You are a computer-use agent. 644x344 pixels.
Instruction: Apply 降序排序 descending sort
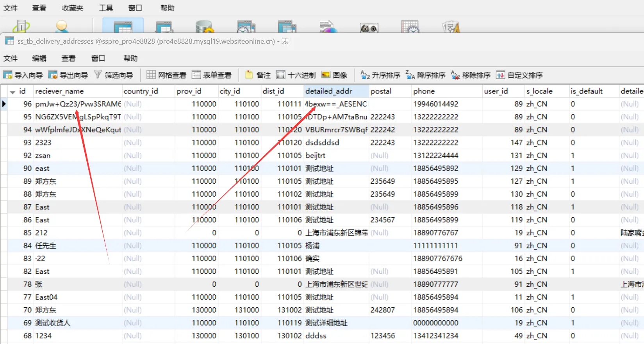[x=426, y=75]
